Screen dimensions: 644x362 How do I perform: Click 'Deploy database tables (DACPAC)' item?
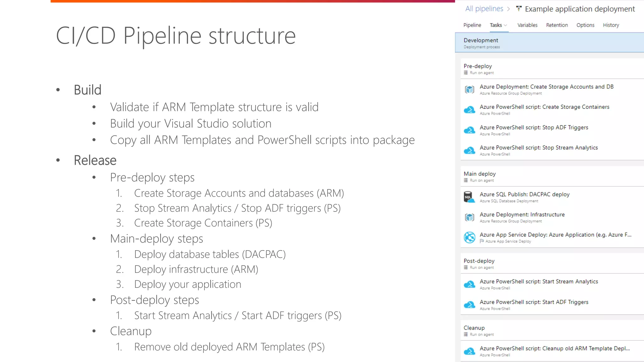tap(210, 255)
